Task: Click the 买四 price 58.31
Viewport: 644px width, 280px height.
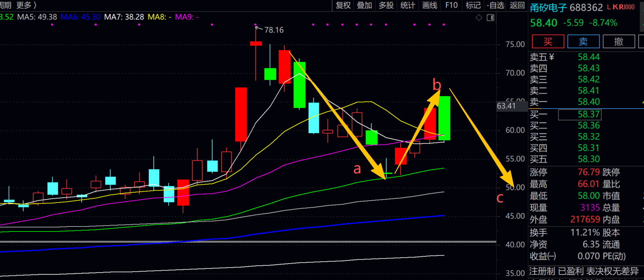Action: coord(589,148)
